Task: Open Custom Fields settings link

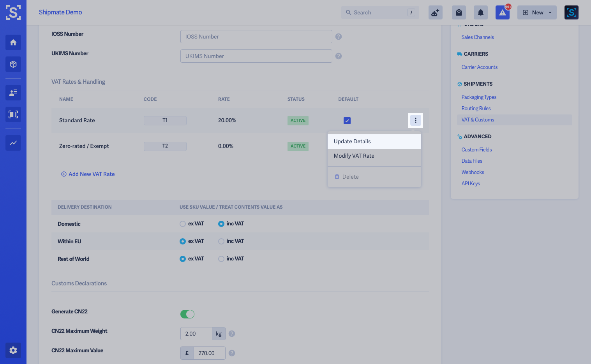Action: (x=476, y=149)
